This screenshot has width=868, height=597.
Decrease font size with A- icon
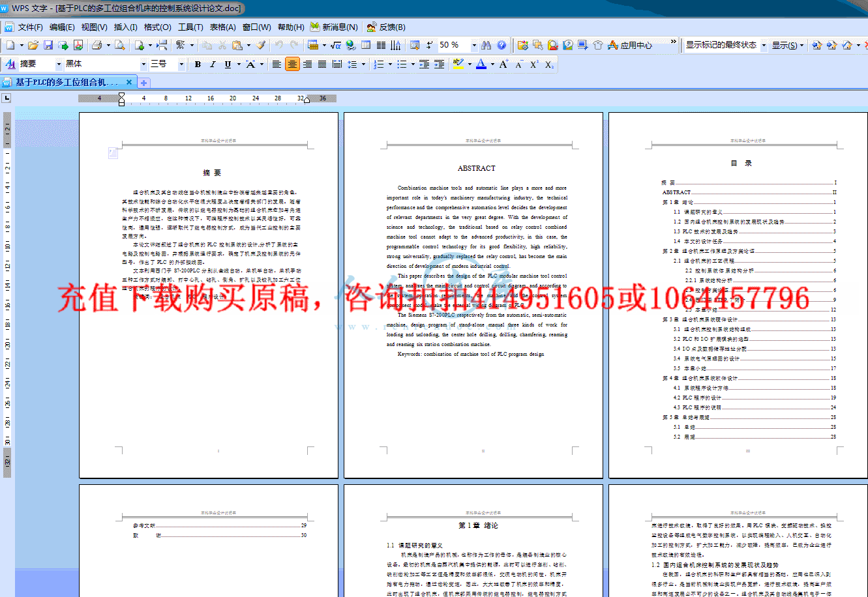click(519, 64)
